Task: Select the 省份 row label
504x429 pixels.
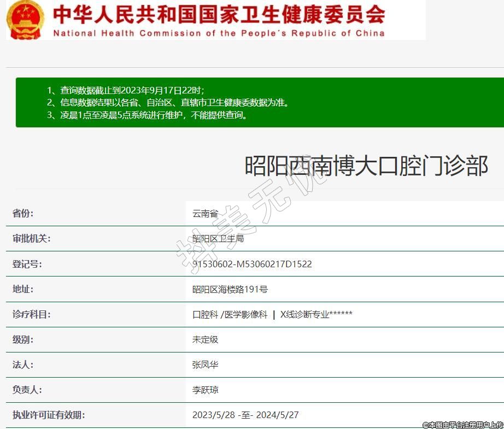Action: (23, 214)
